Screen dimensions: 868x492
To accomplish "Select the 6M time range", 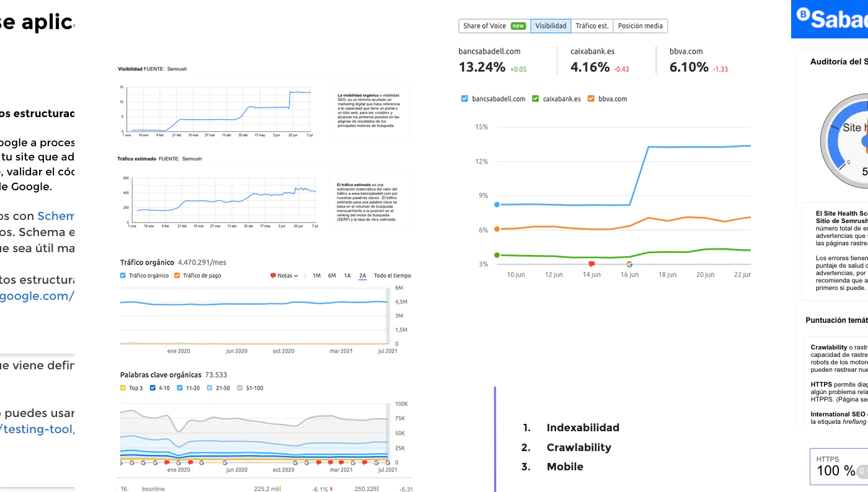I will pos(332,276).
